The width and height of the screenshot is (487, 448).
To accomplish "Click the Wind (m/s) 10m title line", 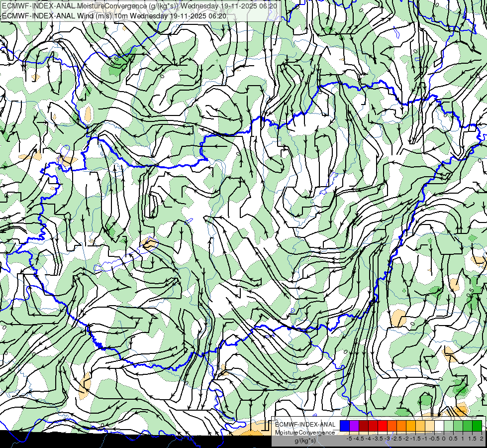I will point(114,16).
